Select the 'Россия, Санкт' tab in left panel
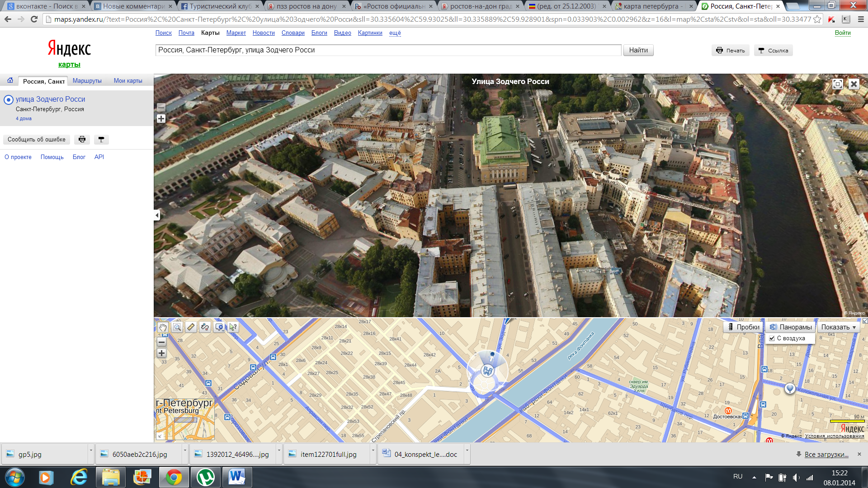Image resolution: width=868 pixels, height=488 pixels. pos(43,81)
